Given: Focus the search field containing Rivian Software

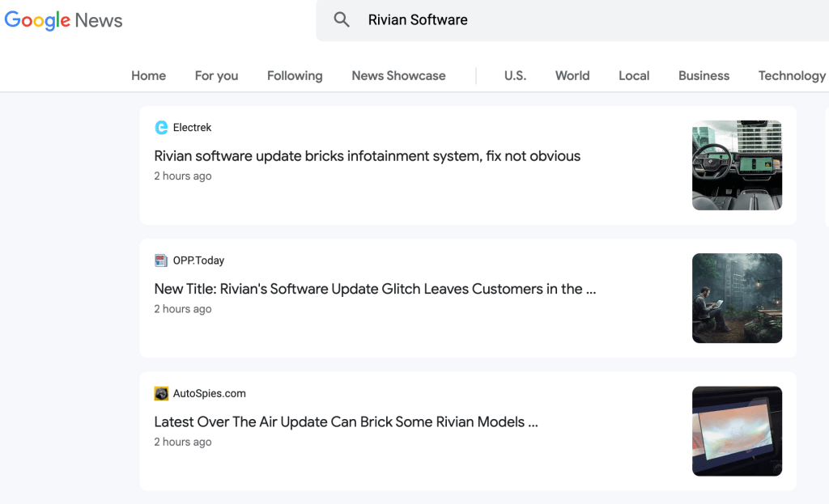Looking at the screenshot, I should pos(567,20).
